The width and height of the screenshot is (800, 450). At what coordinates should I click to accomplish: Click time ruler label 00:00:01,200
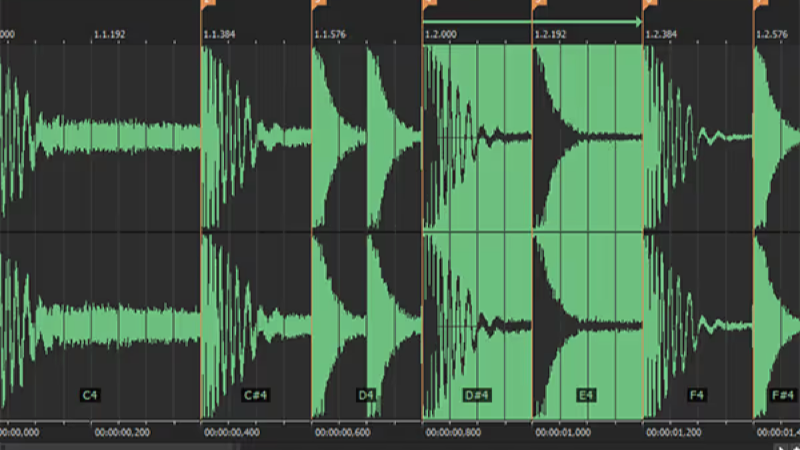[x=673, y=432]
